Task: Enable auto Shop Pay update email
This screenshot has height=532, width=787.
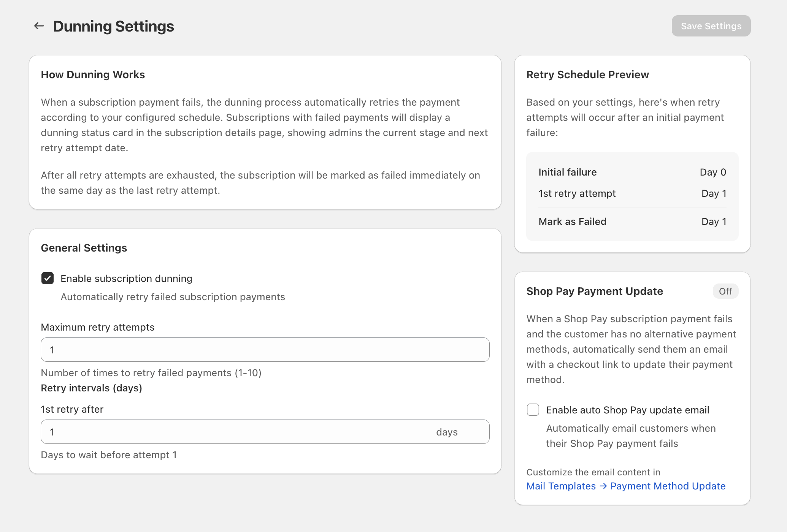Action: coord(533,410)
